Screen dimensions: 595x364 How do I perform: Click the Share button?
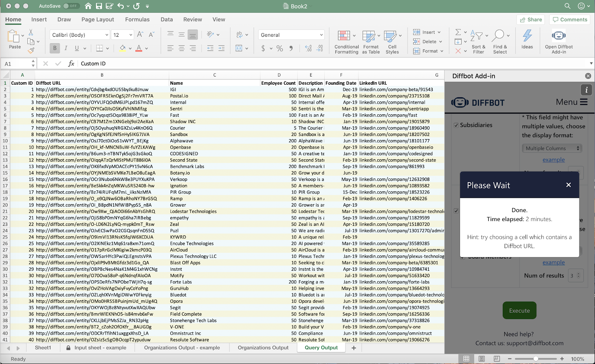(x=531, y=20)
